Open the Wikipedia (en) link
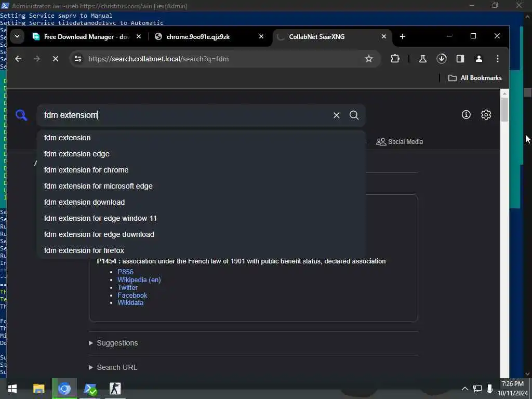 click(139, 280)
